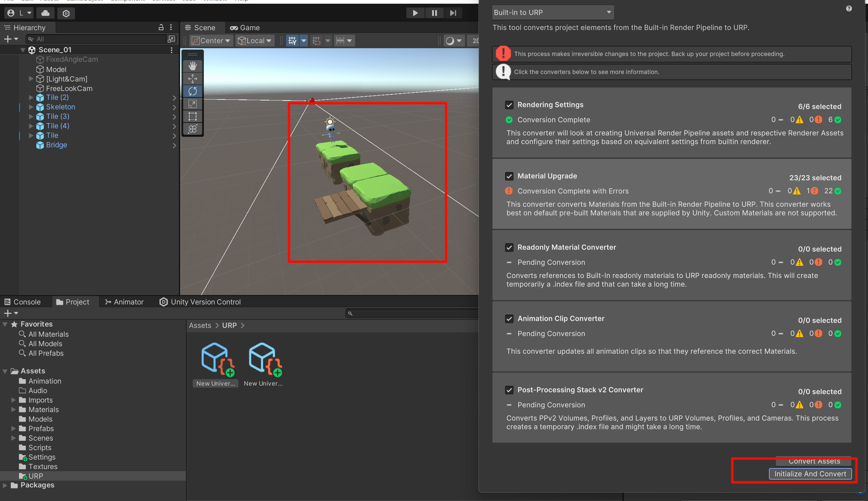Click the Assets breadcrumb link
868x501 pixels.
tap(200, 326)
